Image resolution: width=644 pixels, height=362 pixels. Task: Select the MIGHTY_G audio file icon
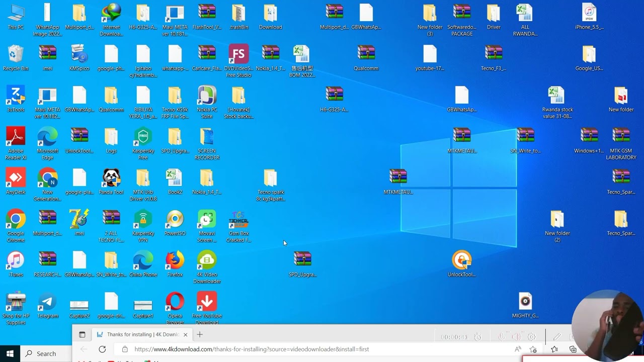525,305
